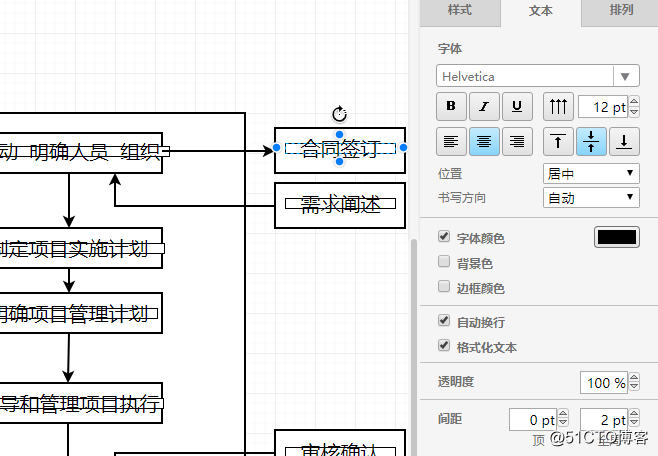Toggle bold text formatting
The height and width of the screenshot is (456, 658).
click(x=451, y=107)
